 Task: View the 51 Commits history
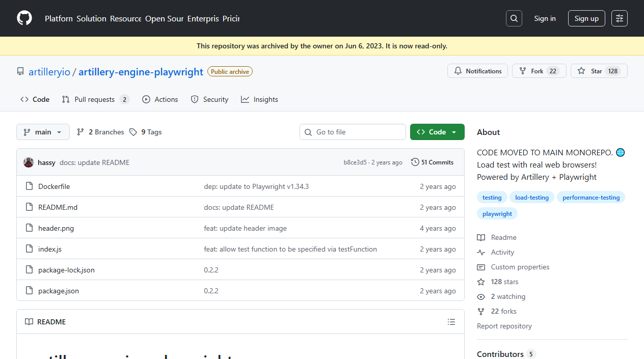coord(432,162)
